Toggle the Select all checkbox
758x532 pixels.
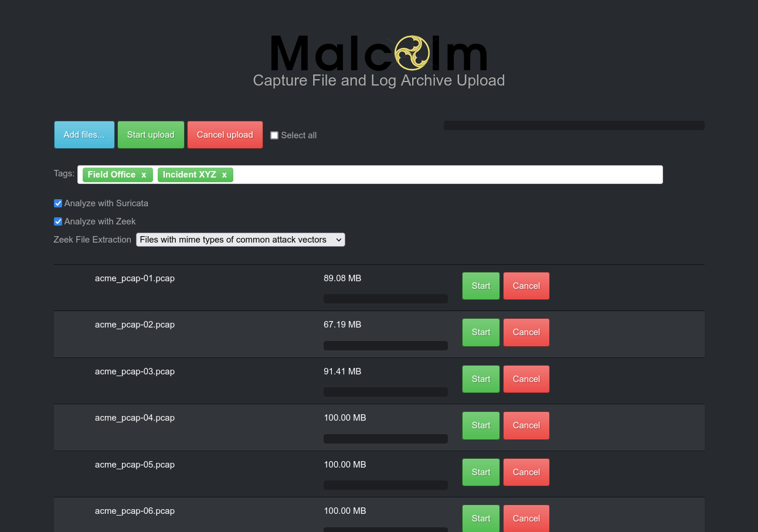pyautogui.click(x=274, y=135)
